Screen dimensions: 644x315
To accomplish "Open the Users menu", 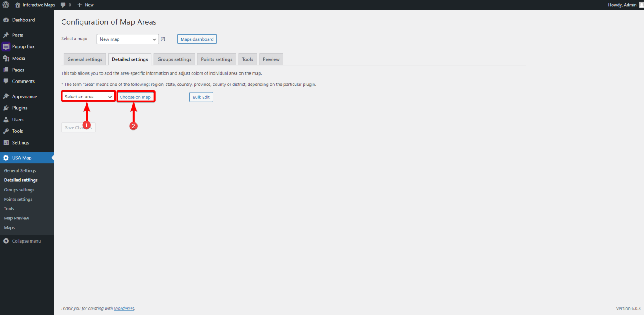I will (x=18, y=120).
